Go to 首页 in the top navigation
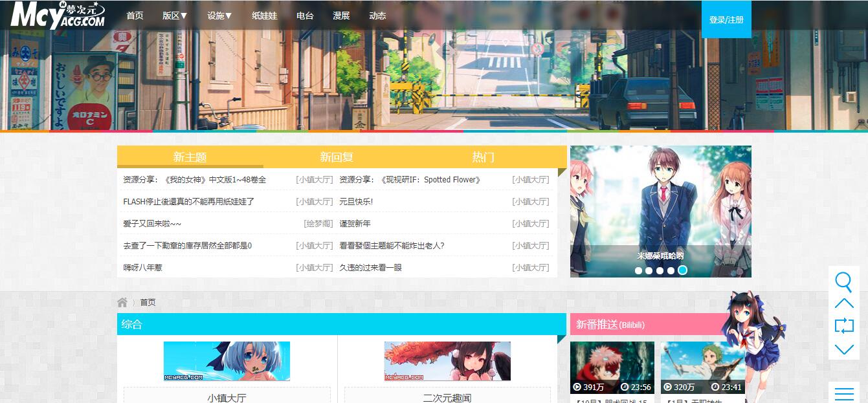The image size is (868, 403). (x=135, y=16)
